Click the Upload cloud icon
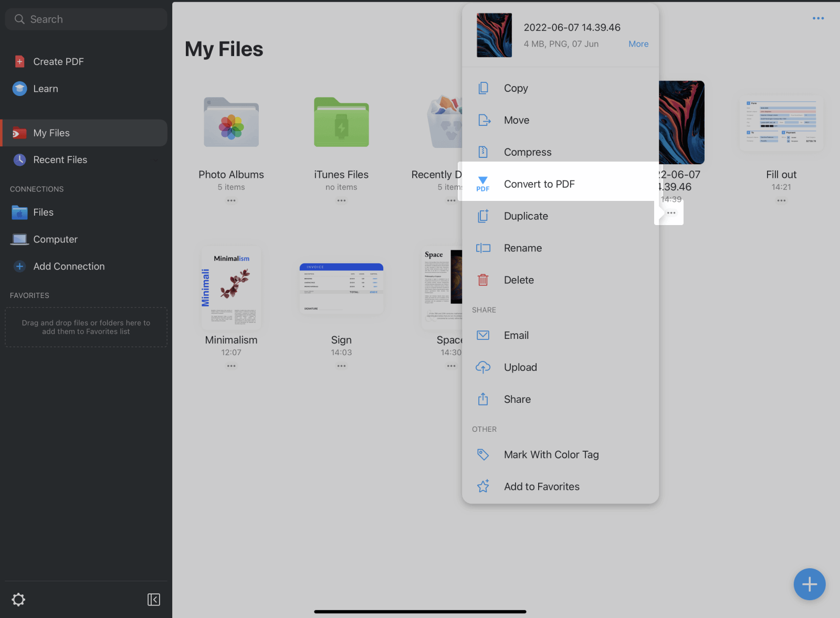This screenshot has height=618, width=840. tap(483, 367)
